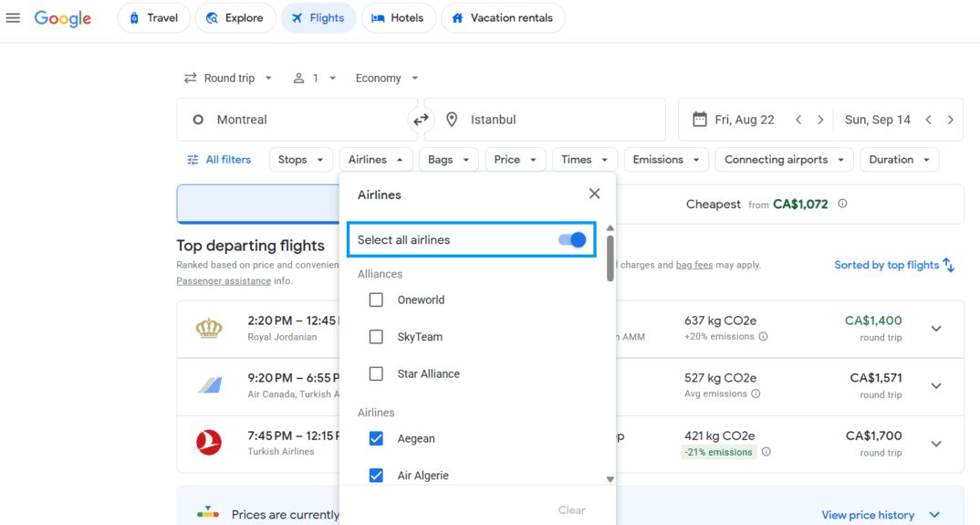Open the hamburger main menu
Image resolution: width=980 pixels, height=525 pixels.
13,18
